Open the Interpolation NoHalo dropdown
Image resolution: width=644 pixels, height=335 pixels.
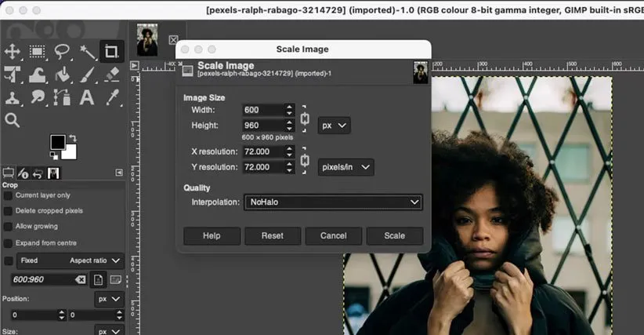click(333, 202)
